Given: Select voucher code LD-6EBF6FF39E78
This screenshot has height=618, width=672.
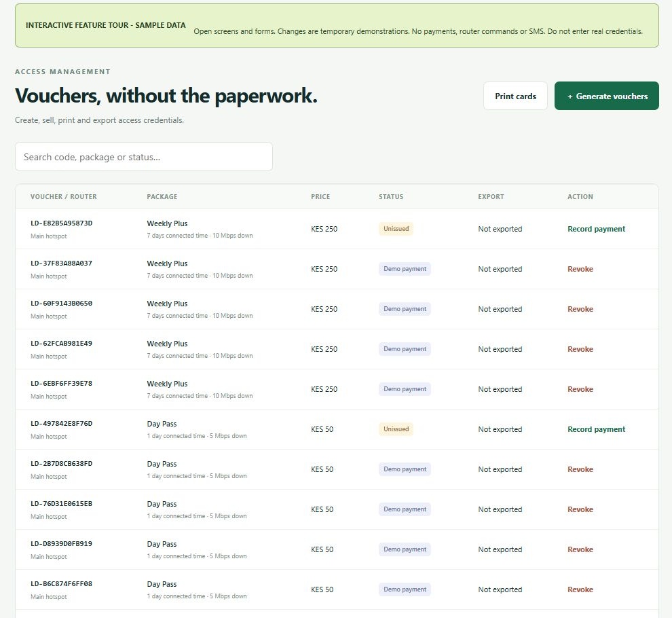Looking at the screenshot, I should (61, 384).
